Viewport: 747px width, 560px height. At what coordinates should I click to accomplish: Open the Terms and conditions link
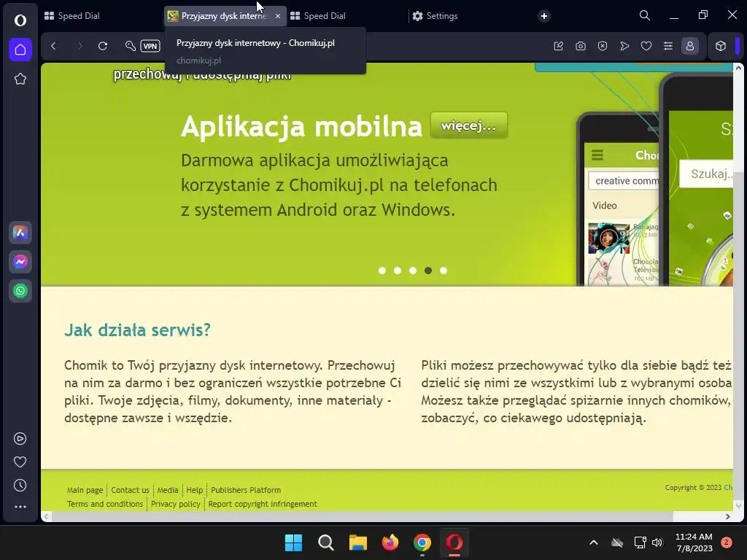105,504
